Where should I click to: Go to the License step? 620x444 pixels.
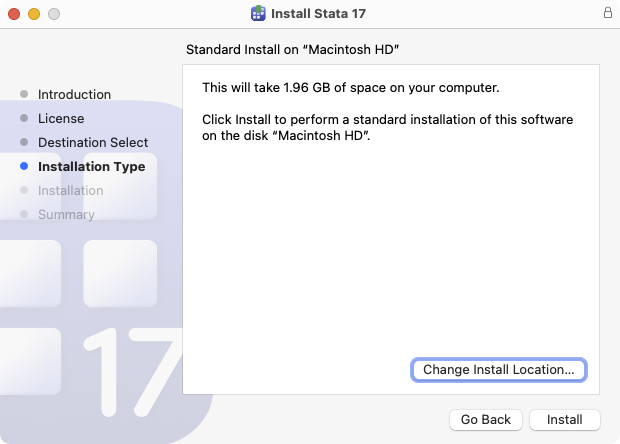tap(61, 119)
